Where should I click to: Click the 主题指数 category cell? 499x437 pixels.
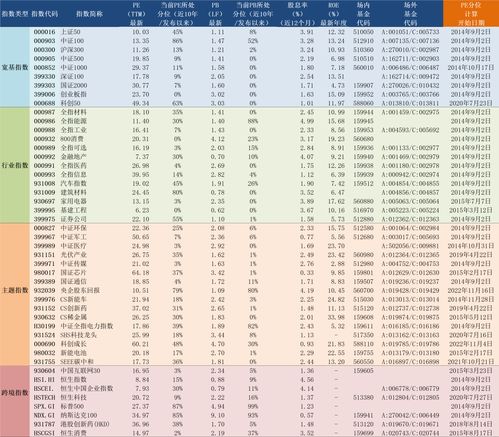pyautogui.click(x=15, y=290)
